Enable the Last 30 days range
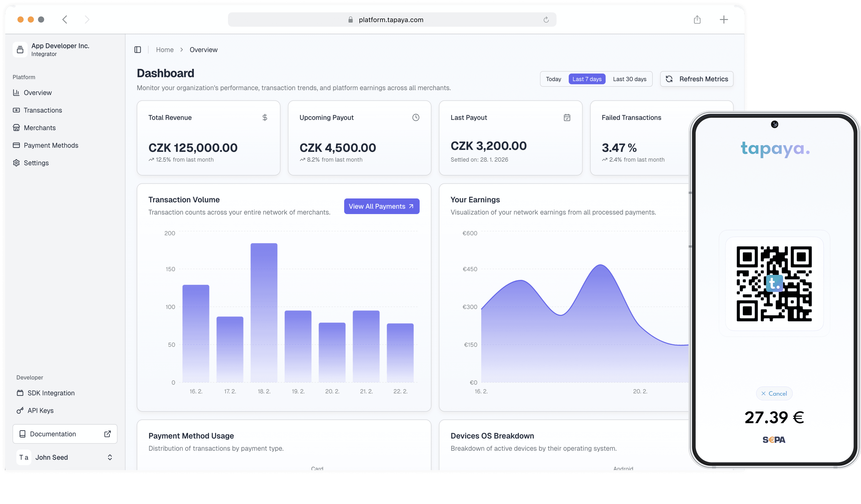 click(x=630, y=79)
